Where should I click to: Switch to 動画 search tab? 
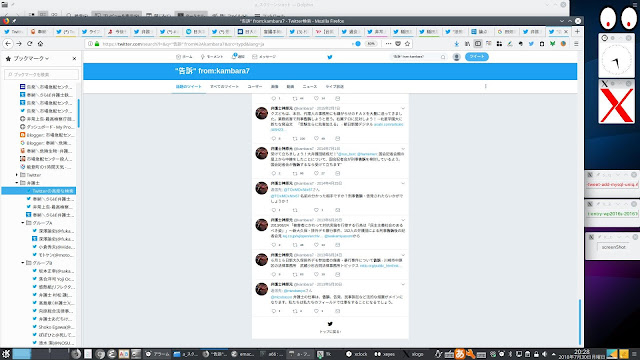click(x=290, y=87)
